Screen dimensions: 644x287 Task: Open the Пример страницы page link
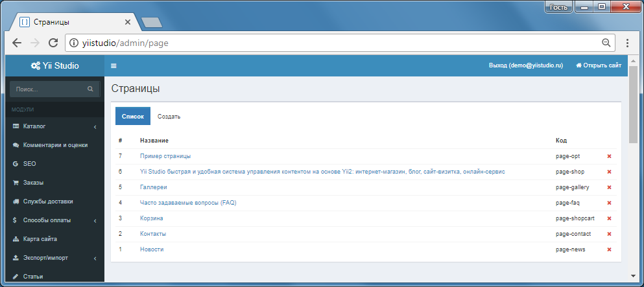165,156
